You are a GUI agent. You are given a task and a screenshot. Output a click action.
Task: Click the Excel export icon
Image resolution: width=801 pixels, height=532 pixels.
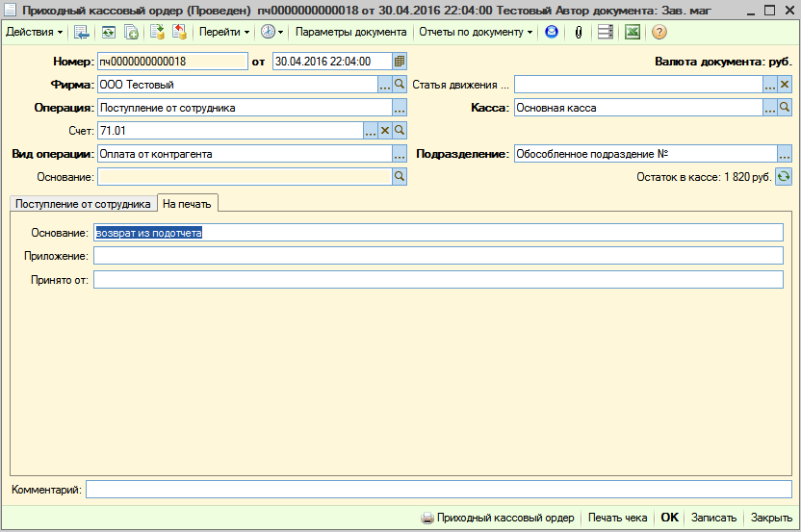tap(633, 32)
